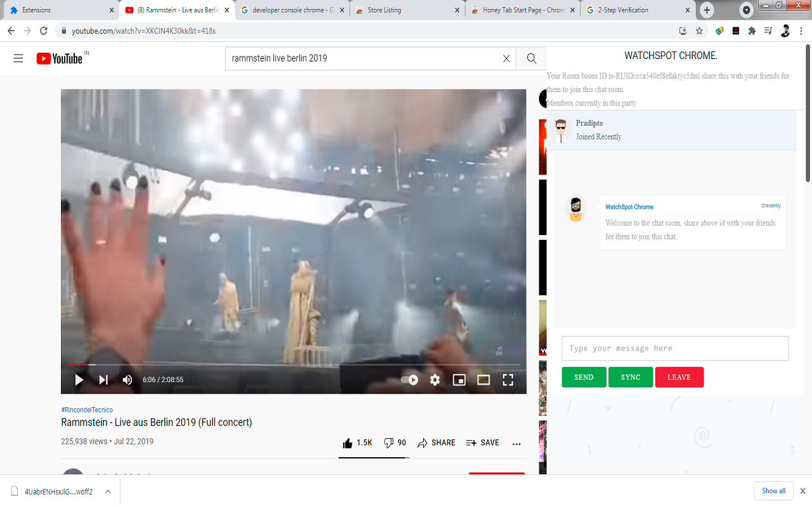The width and height of the screenshot is (812, 508).
Task: Switch to developer console chrome tab
Action: [x=292, y=10]
